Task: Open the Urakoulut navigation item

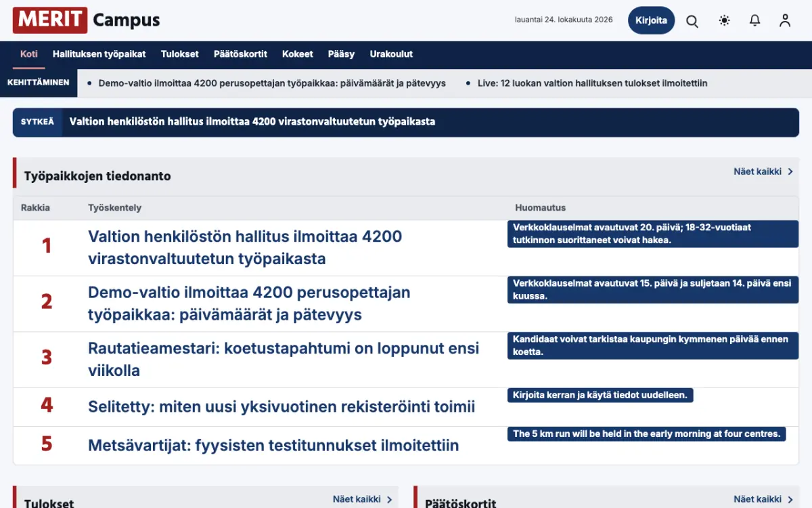Action: tap(391, 54)
